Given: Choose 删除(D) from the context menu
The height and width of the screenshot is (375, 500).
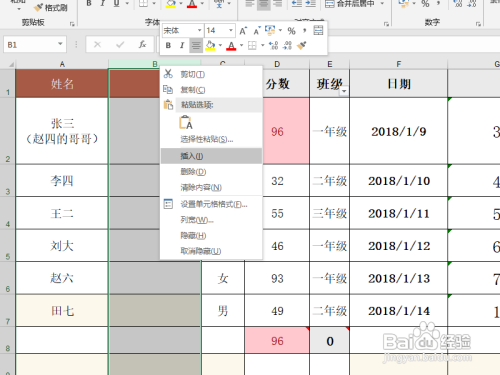Looking at the screenshot, I should coord(211,172).
